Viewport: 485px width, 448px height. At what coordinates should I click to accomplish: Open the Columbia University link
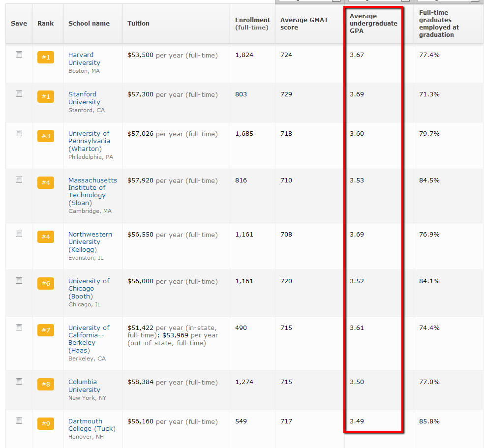(84, 386)
